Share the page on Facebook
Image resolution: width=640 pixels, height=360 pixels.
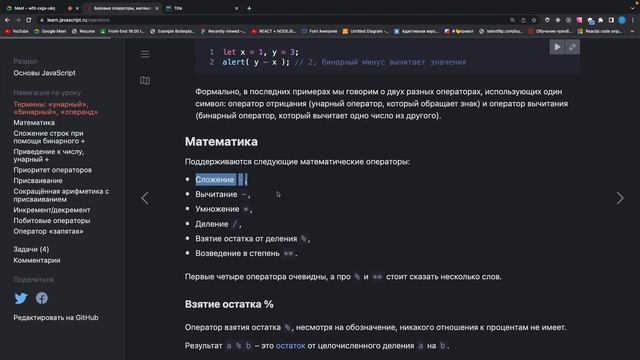(x=42, y=298)
